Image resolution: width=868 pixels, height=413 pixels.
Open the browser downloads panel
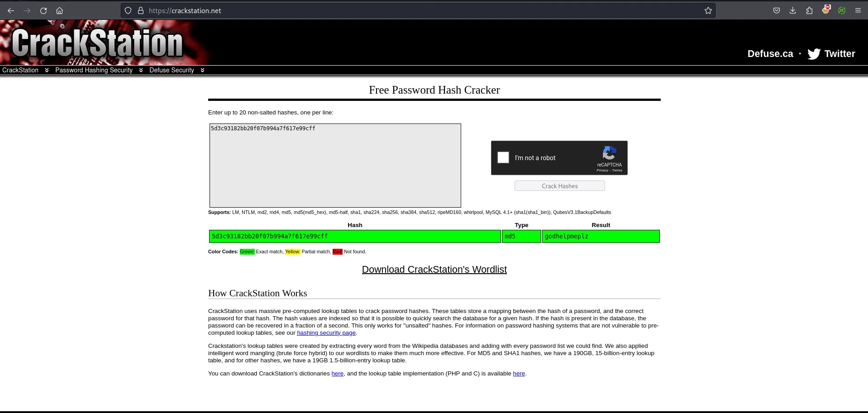point(793,10)
